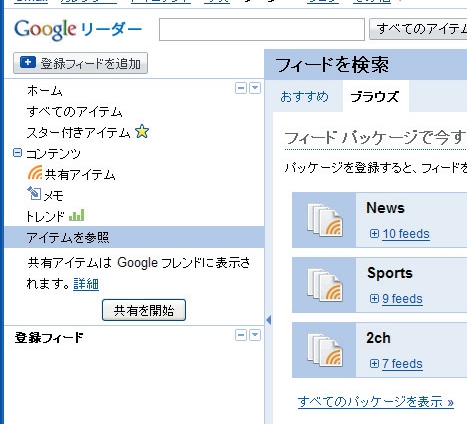Click the Sports package feed bundle icon
Screen dimensions: 467x424
[x=325, y=285]
